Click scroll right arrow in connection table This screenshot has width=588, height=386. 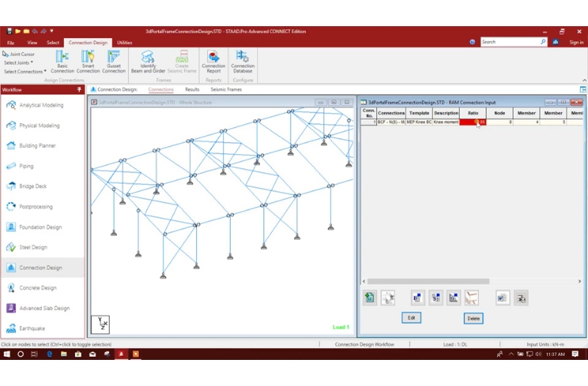[x=579, y=282]
